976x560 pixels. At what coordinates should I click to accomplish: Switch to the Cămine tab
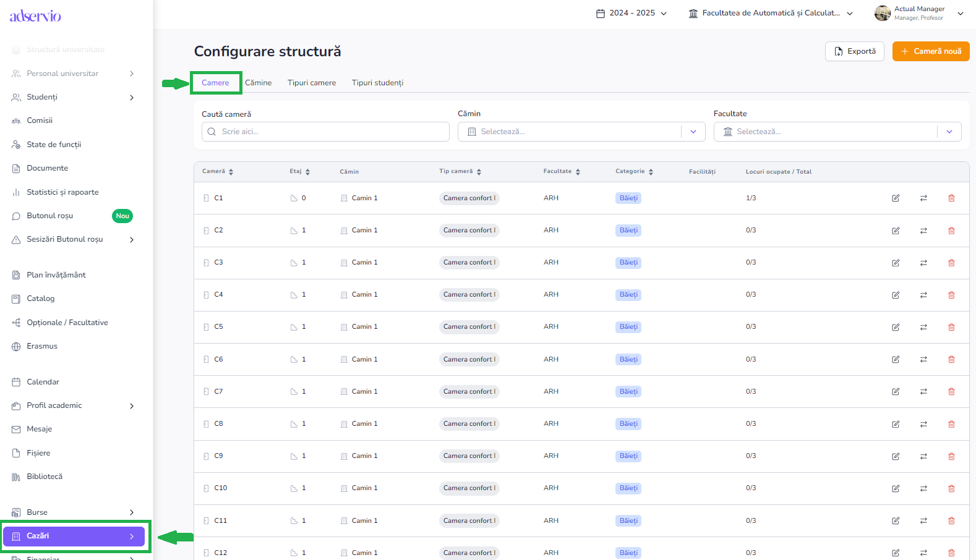258,83
